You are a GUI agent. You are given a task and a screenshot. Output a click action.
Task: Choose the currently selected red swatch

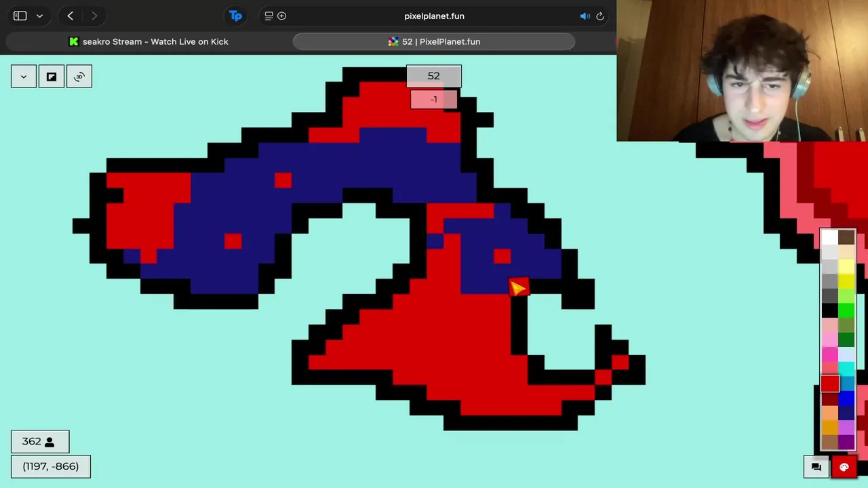[x=830, y=384]
